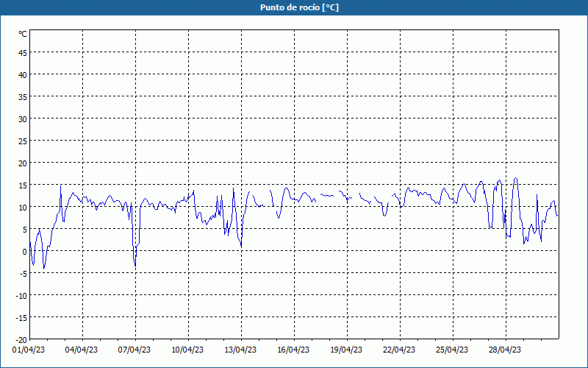The image size is (588, 368).
Task: Select the 25 y-axis value
Action: 23,141
